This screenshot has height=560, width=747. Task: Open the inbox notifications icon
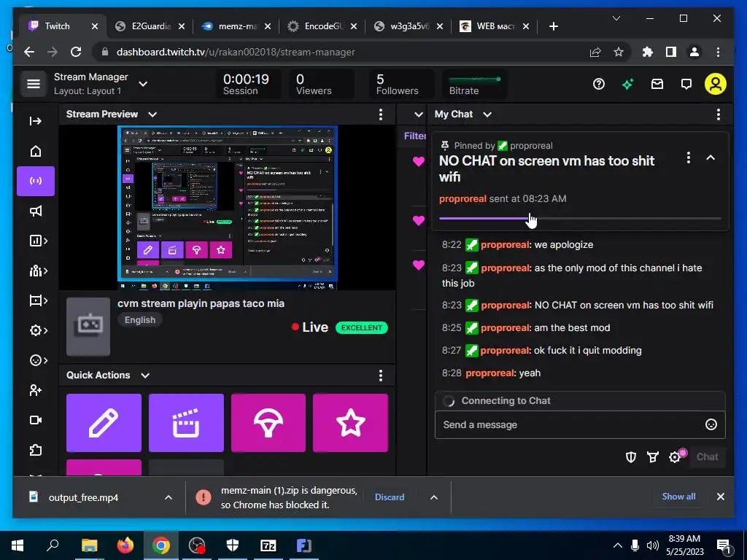[x=657, y=85]
